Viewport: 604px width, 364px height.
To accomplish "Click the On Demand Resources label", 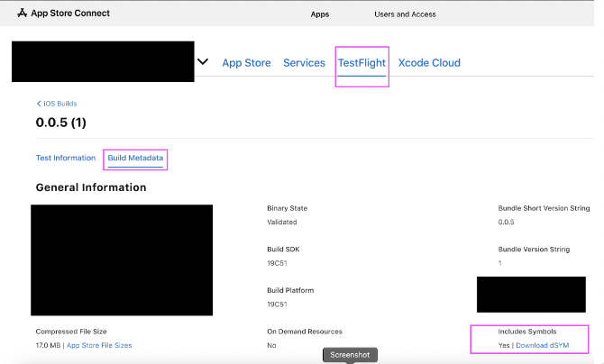I will pos(305,332).
